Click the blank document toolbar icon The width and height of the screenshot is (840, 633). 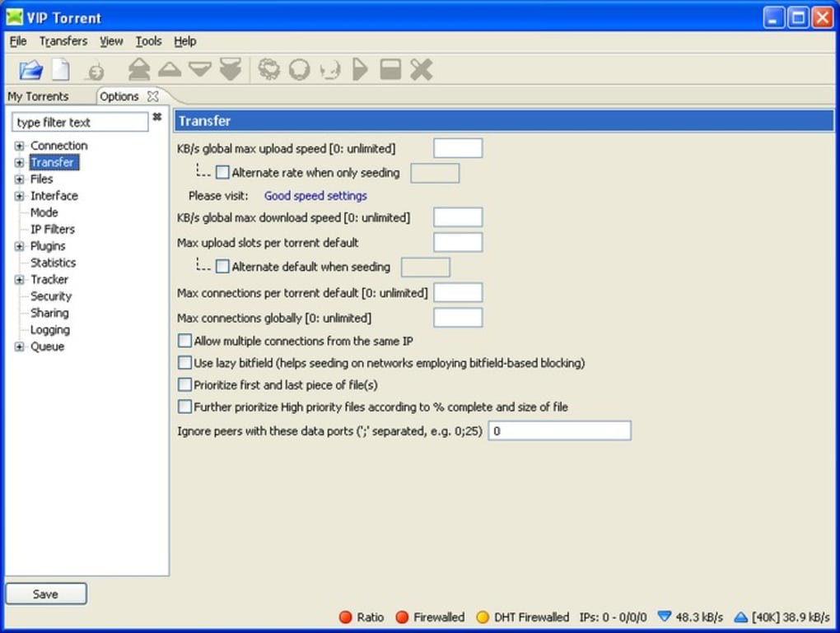62,70
